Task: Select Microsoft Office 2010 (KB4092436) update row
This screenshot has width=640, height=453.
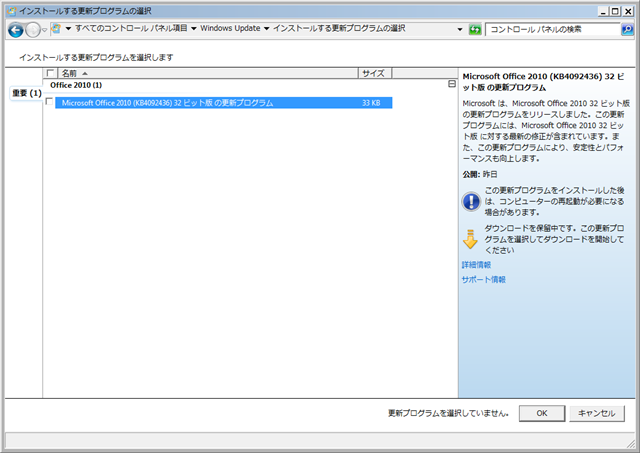Action: point(224,103)
